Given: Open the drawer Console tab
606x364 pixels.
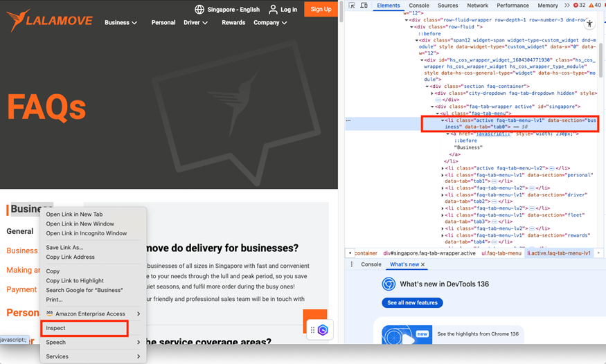Looking at the screenshot, I should (371, 264).
